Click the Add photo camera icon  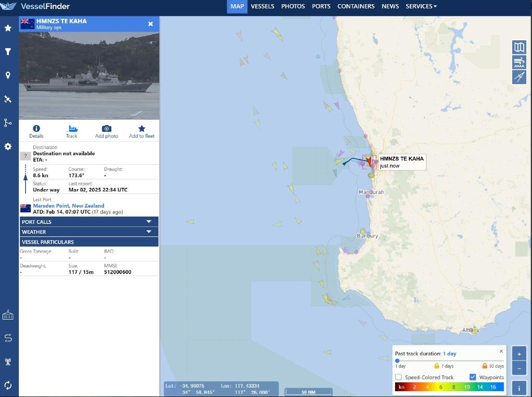107,128
